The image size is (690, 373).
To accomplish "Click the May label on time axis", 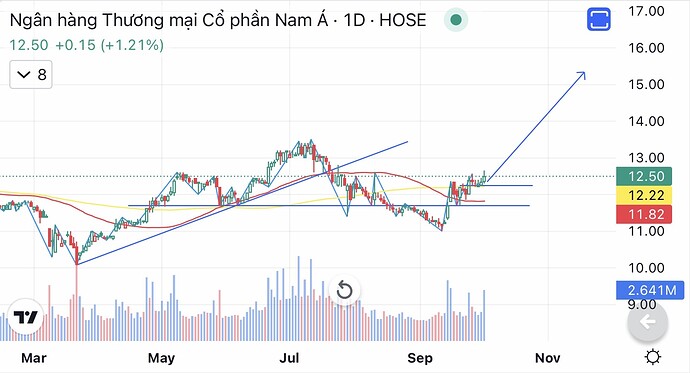I will (x=161, y=358).
